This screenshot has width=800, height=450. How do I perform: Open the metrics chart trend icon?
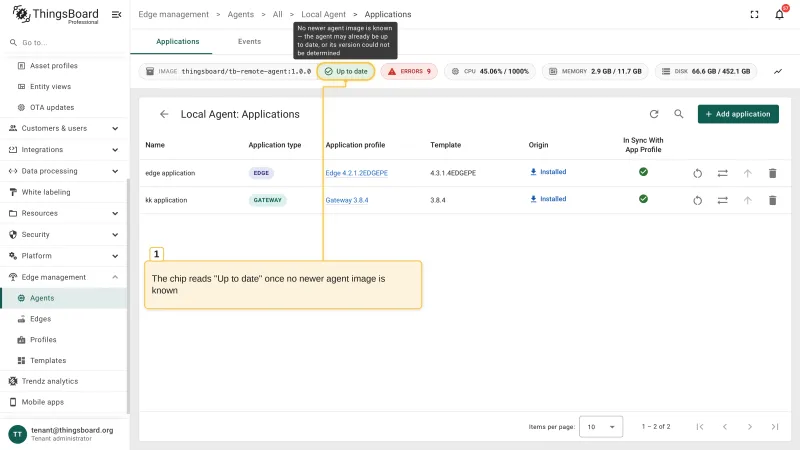(x=778, y=71)
